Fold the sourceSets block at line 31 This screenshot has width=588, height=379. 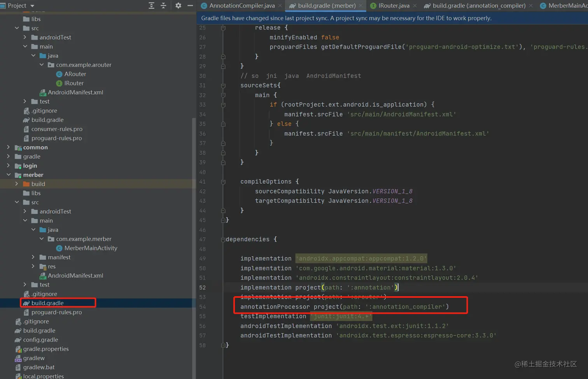pyautogui.click(x=223, y=86)
